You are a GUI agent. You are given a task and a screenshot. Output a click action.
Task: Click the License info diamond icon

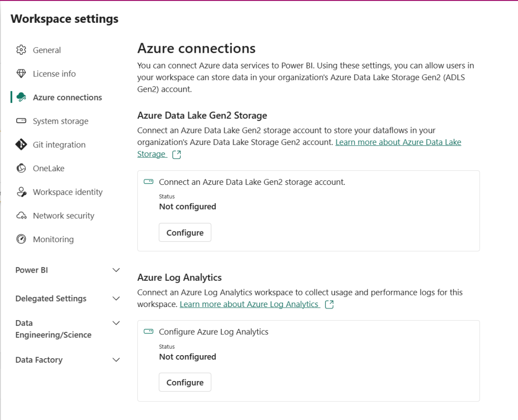(21, 74)
